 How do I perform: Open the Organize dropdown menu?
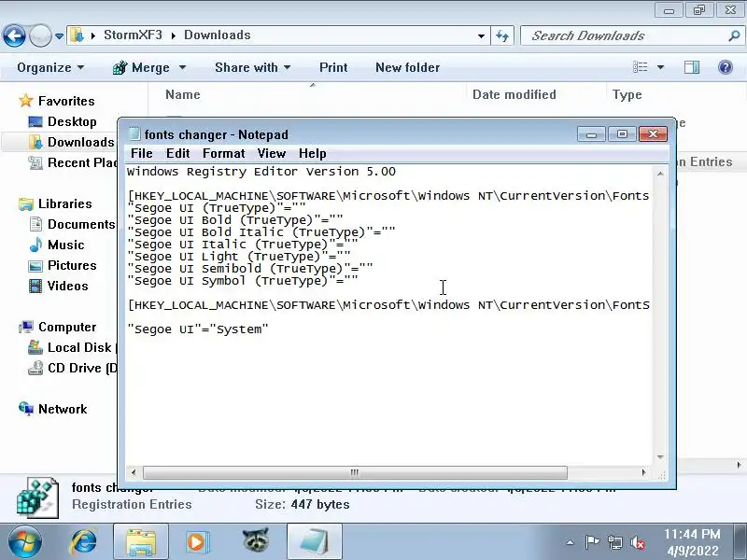pyautogui.click(x=50, y=67)
